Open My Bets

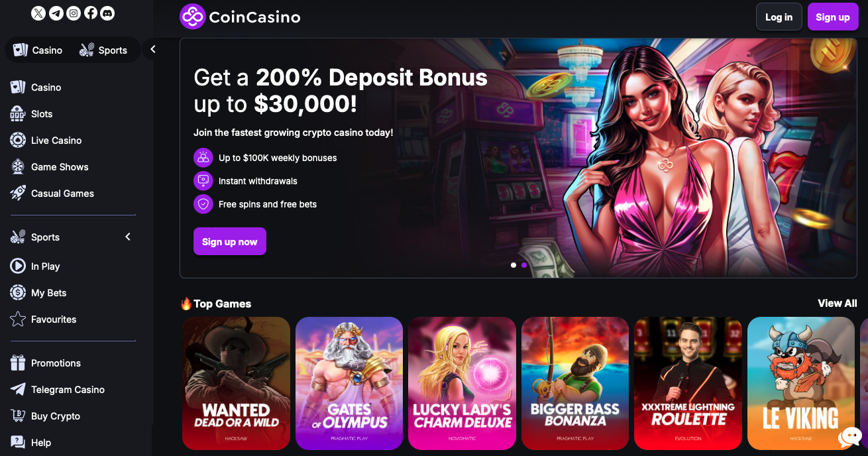[x=48, y=292]
